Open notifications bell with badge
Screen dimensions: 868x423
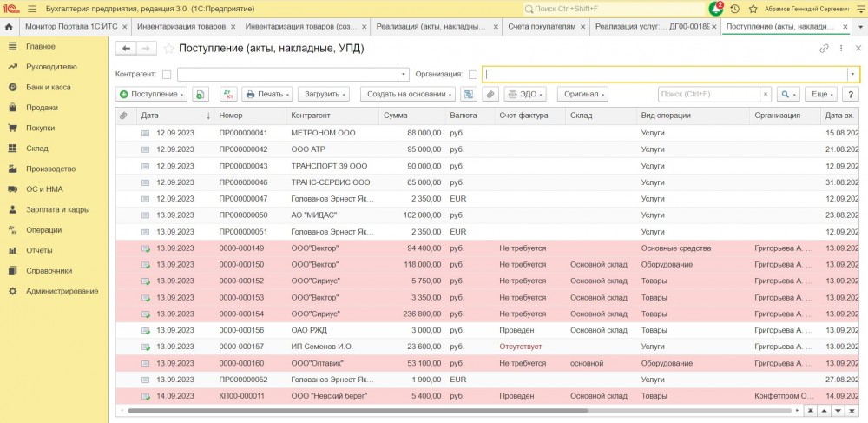[715, 9]
